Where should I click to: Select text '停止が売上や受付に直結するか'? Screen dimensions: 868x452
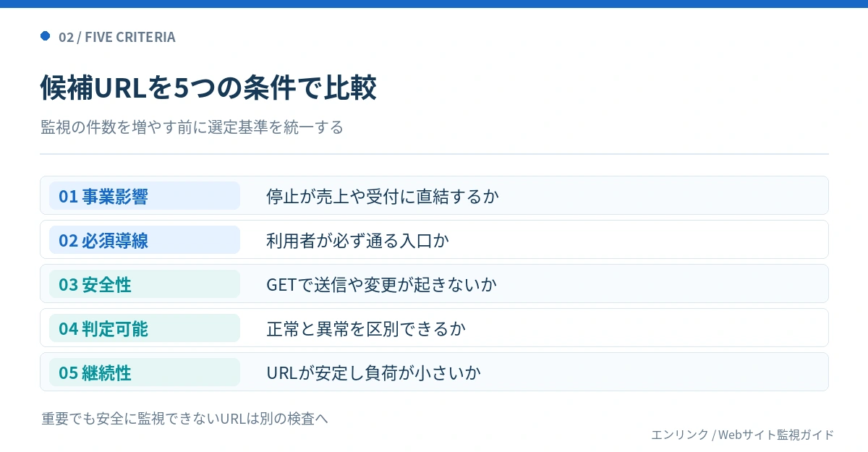tap(383, 196)
